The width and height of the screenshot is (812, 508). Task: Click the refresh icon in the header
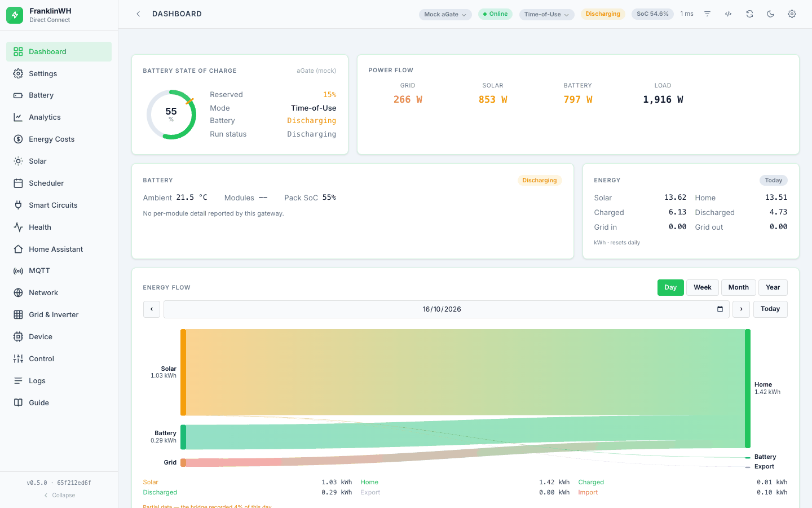click(749, 14)
